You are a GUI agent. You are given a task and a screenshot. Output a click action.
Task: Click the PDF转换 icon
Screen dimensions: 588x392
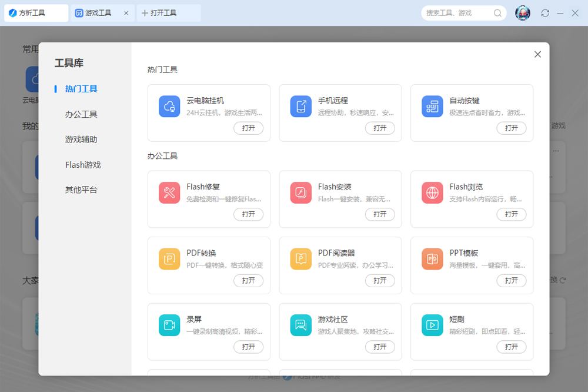click(169, 259)
